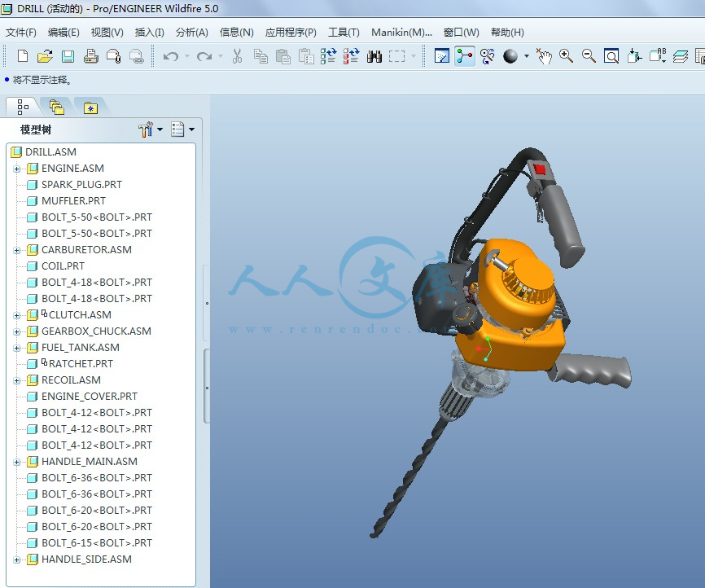Viewport: 705px width, 588px height.
Task: Toggle the sketch view button beside spin center
Action: coord(442,56)
